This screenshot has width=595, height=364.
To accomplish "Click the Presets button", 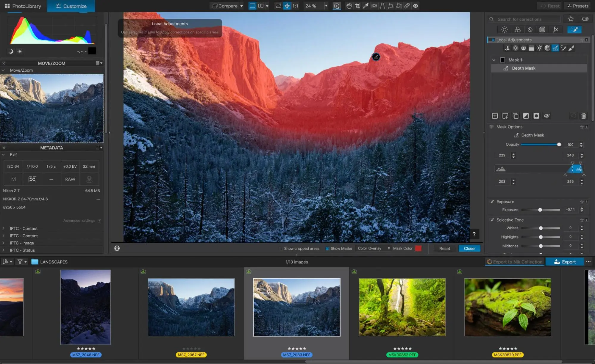I will click(x=577, y=6).
